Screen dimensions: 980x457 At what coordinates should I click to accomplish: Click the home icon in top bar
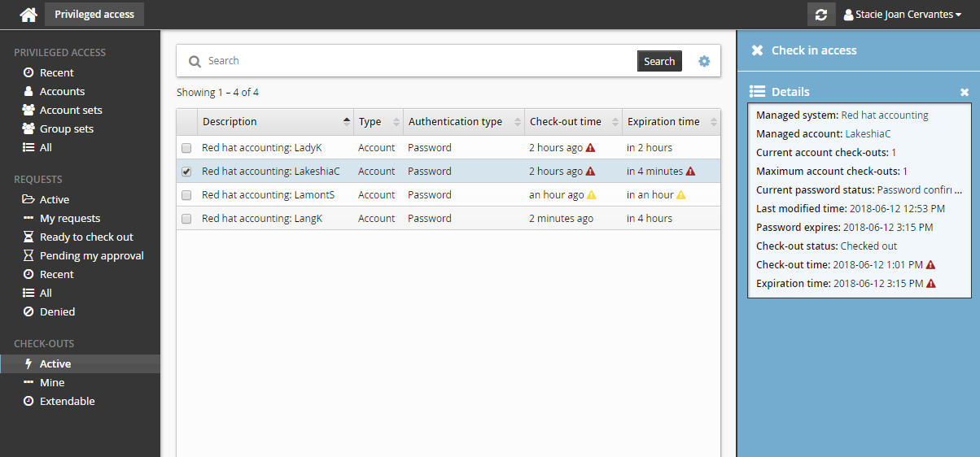[28, 15]
